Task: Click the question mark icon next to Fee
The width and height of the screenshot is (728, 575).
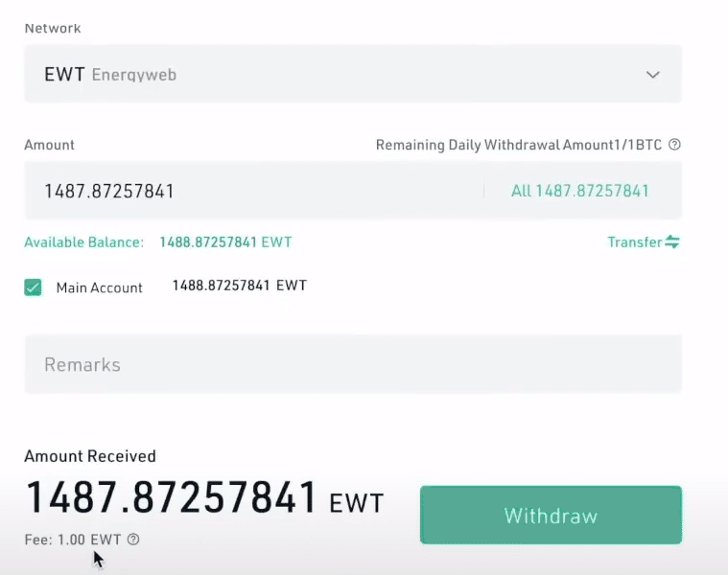Action: (x=133, y=540)
